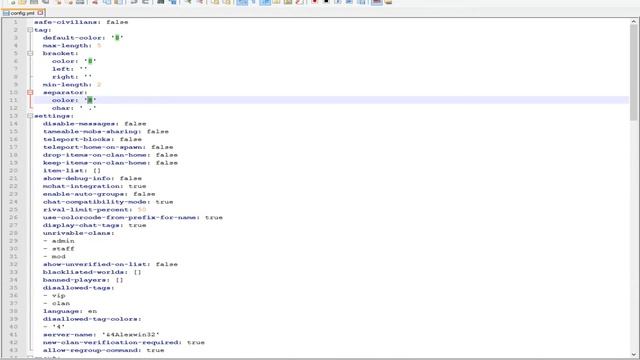Click the '- vip' list entry

click(x=54, y=296)
